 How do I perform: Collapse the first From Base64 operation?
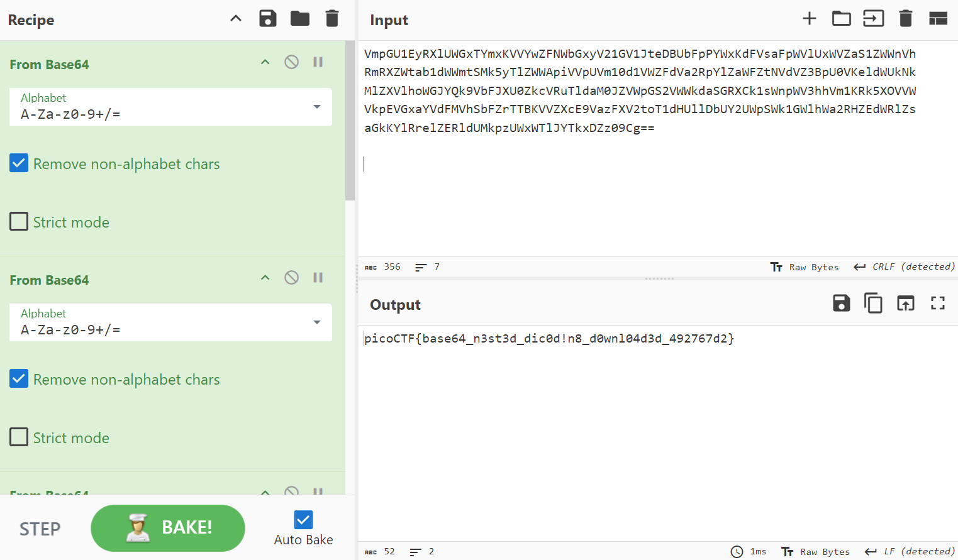click(x=265, y=62)
